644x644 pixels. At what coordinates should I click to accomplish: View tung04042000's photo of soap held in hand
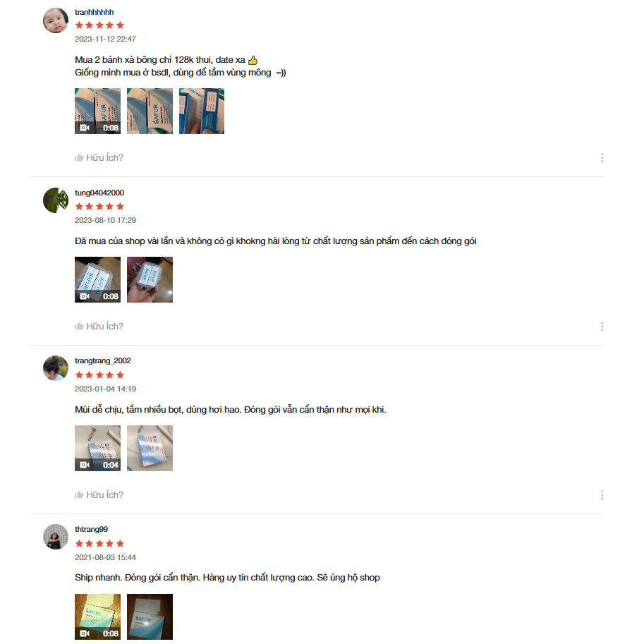click(150, 280)
